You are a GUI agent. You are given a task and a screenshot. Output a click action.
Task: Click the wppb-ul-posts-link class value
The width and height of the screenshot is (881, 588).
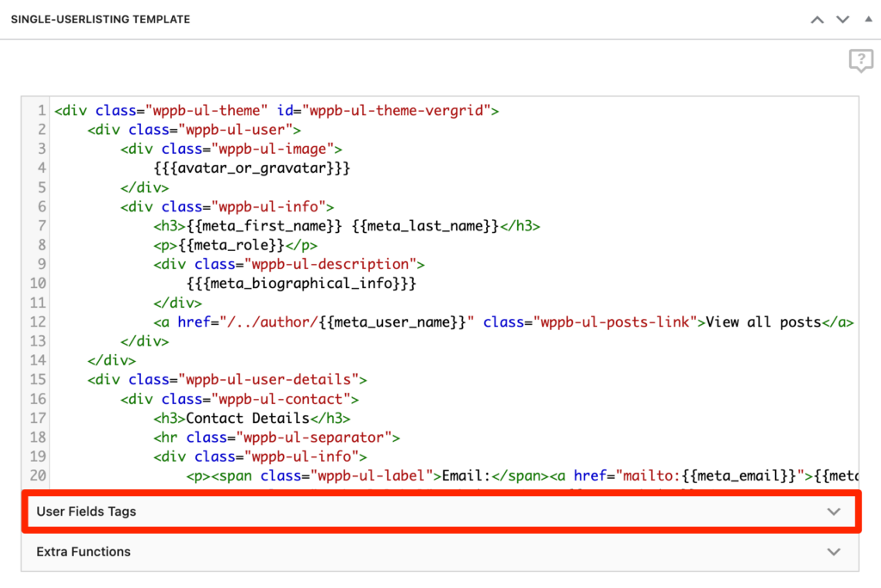615,322
